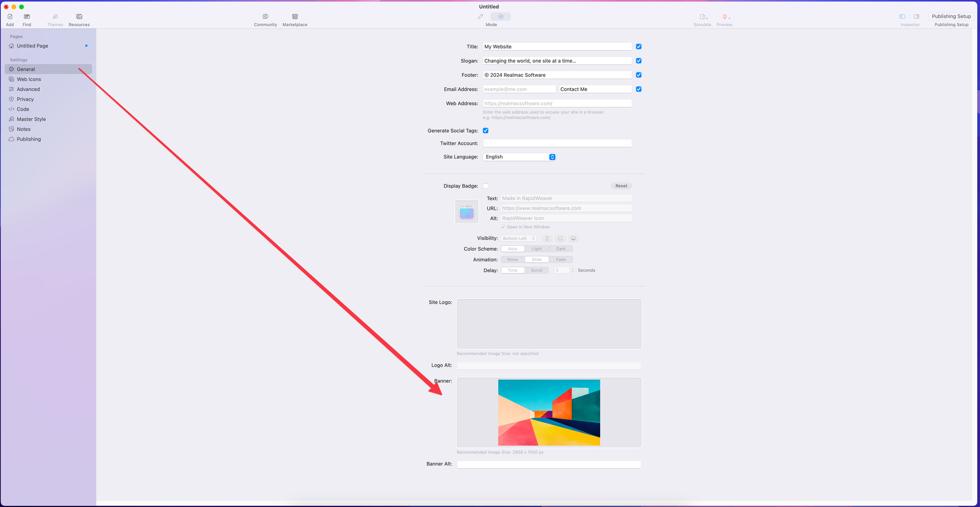The image size is (980, 507).
Task: Click the Title text field
Action: (x=557, y=46)
